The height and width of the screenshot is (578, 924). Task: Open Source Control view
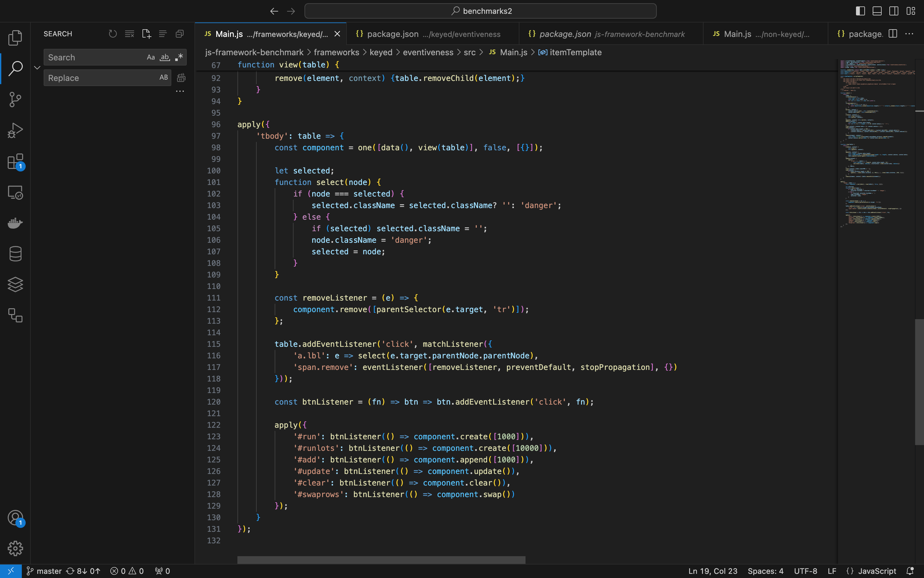15,100
